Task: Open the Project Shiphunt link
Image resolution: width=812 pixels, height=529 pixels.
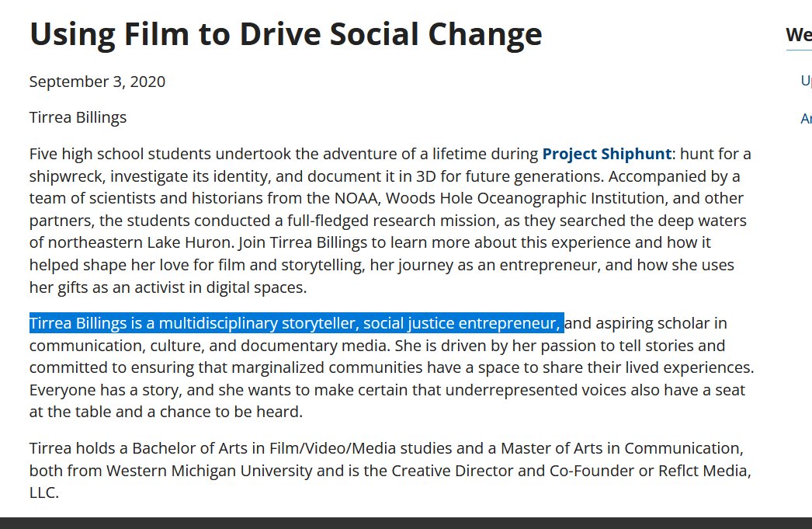Action: (606, 154)
